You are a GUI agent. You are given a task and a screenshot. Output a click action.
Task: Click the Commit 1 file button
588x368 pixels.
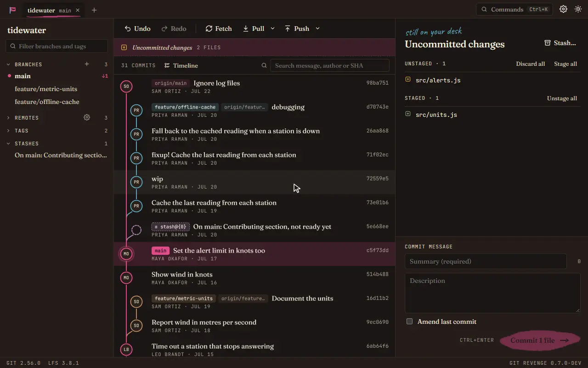(x=540, y=340)
